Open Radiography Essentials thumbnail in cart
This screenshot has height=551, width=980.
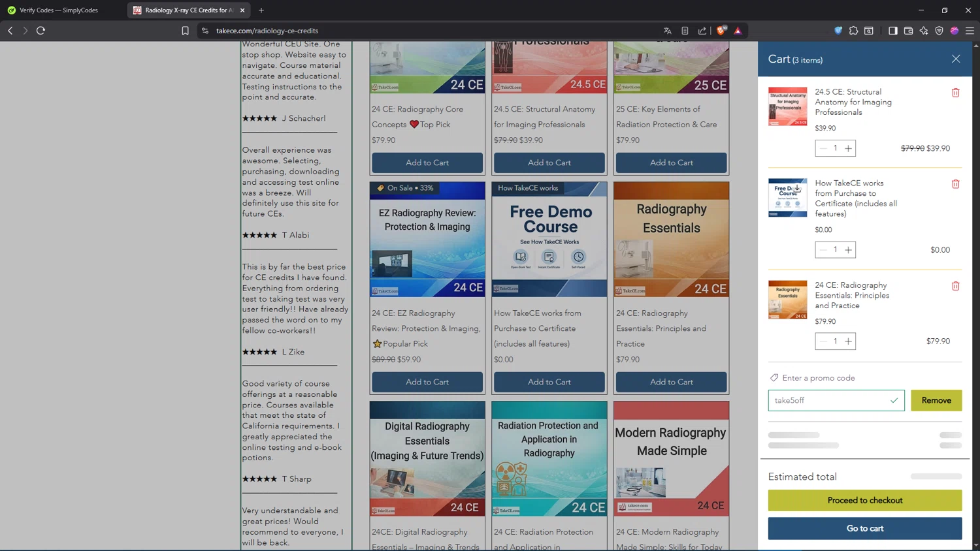click(787, 300)
